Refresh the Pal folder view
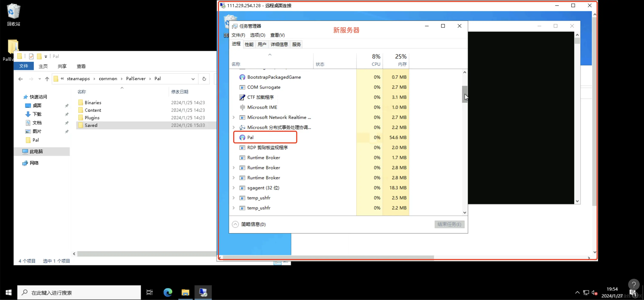Viewport: 644px width, 300px height. point(204,79)
